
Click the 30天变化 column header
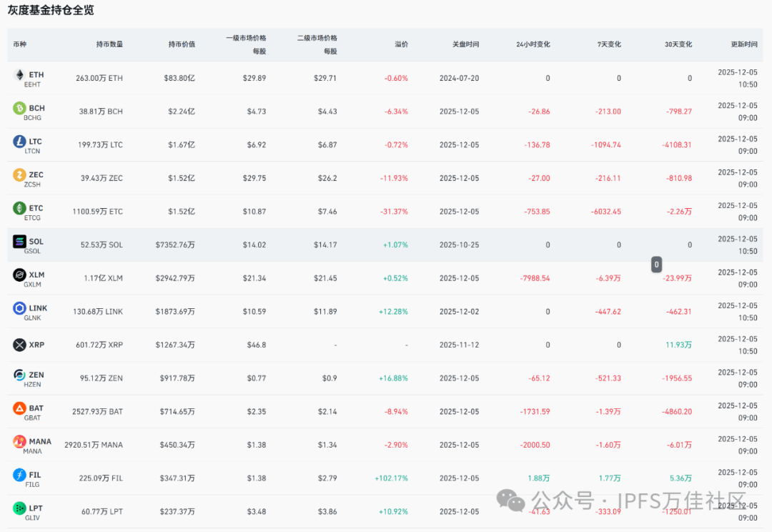[x=678, y=44]
